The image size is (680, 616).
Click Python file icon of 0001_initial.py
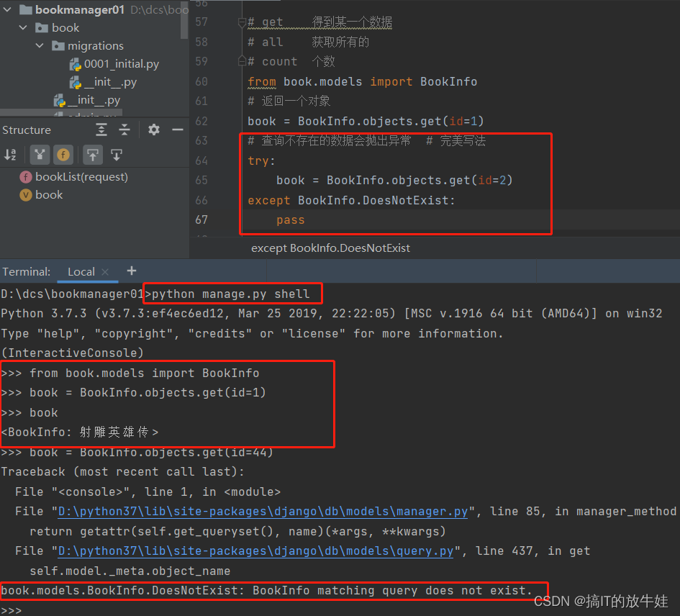pyautogui.click(x=76, y=64)
